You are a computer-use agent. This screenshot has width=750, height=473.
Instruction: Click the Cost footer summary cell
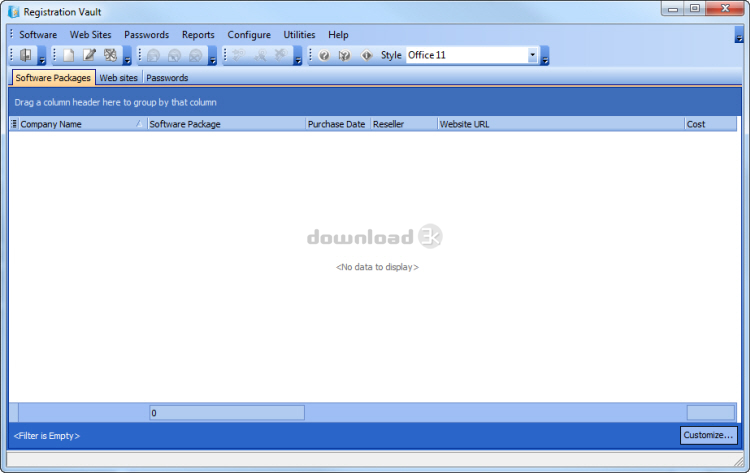711,413
